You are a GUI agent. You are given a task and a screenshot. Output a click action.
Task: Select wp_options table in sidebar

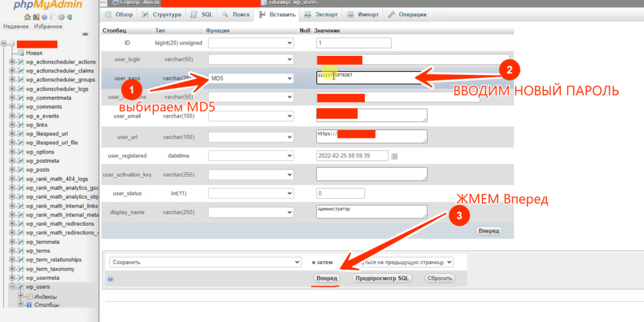(x=40, y=152)
